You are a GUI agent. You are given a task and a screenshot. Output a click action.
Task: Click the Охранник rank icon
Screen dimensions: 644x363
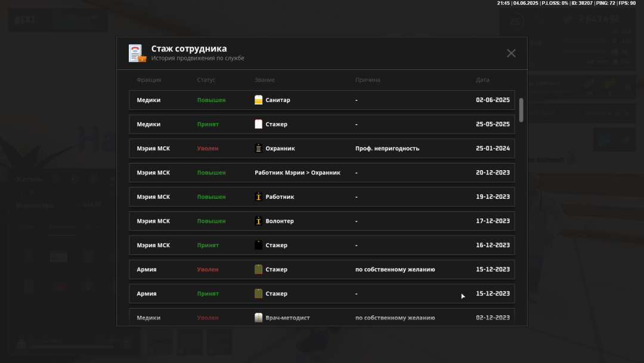[x=258, y=149]
